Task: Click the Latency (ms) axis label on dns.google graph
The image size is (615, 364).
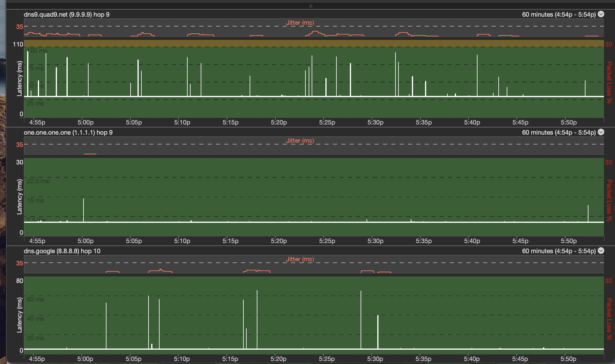Action: tap(19, 315)
